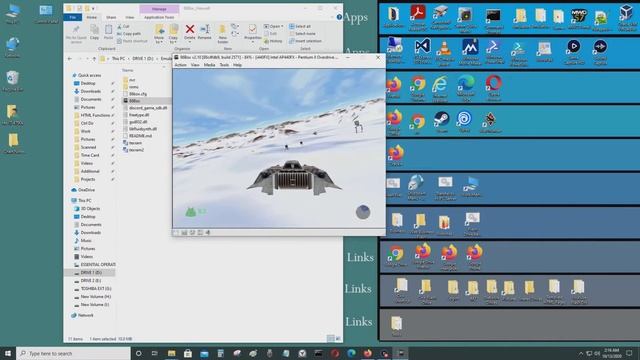Image resolution: width=640 pixels, height=360 pixels.
Task: Click Cut in Explorer ribbon
Action: tap(123, 26)
